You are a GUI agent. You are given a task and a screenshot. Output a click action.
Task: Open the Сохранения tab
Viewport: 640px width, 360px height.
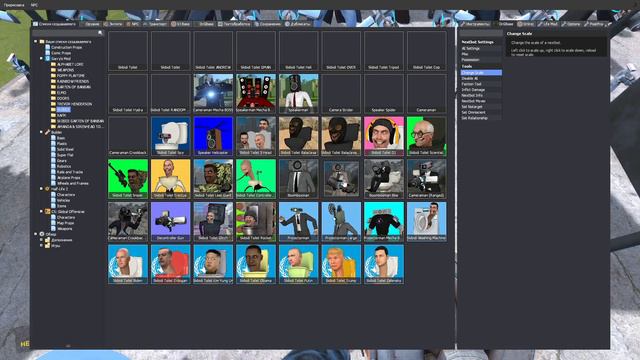pos(268,24)
